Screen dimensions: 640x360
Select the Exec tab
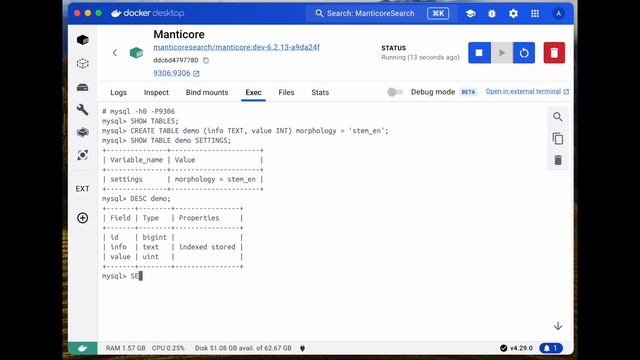click(253, 93)
